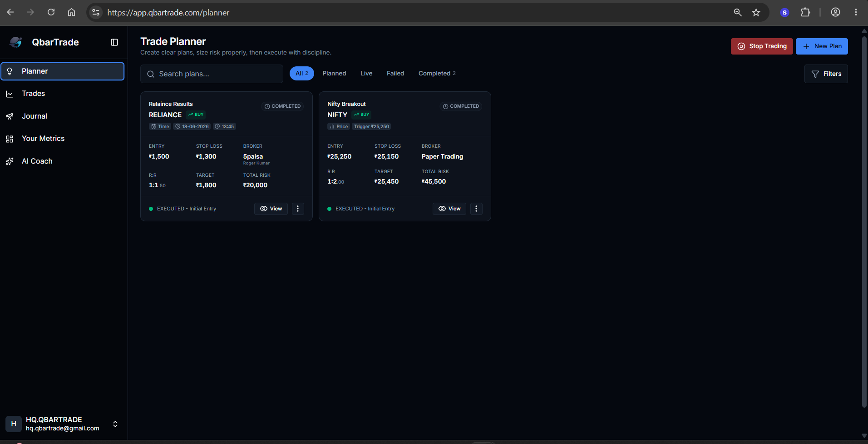Bookmark this page with the star icon

point(756,12)
